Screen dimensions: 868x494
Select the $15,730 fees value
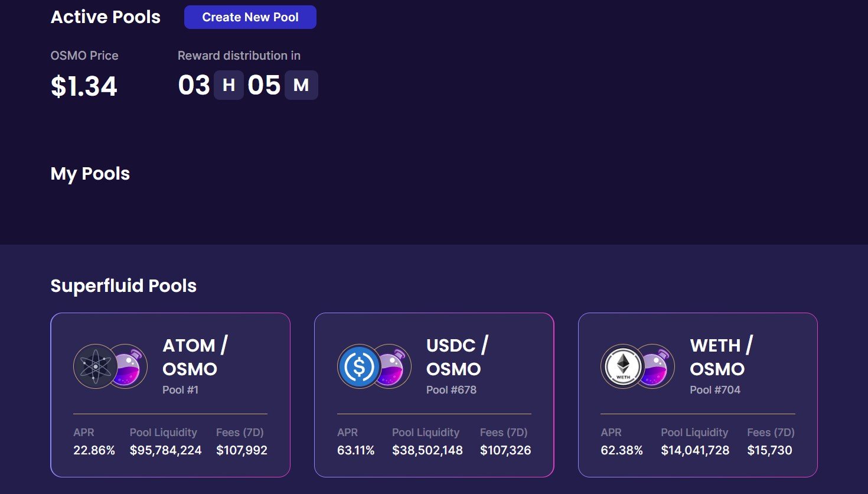[x=769, y=450]
